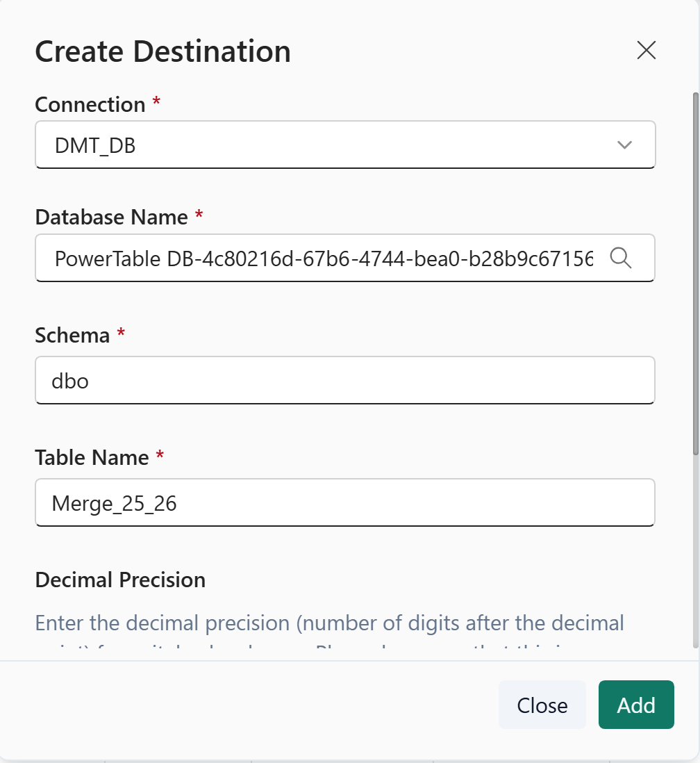Click the search magnifier in Database Name
Image resolution: width=700 pixels, height=763 pixels.
click(x=620, y=259)
